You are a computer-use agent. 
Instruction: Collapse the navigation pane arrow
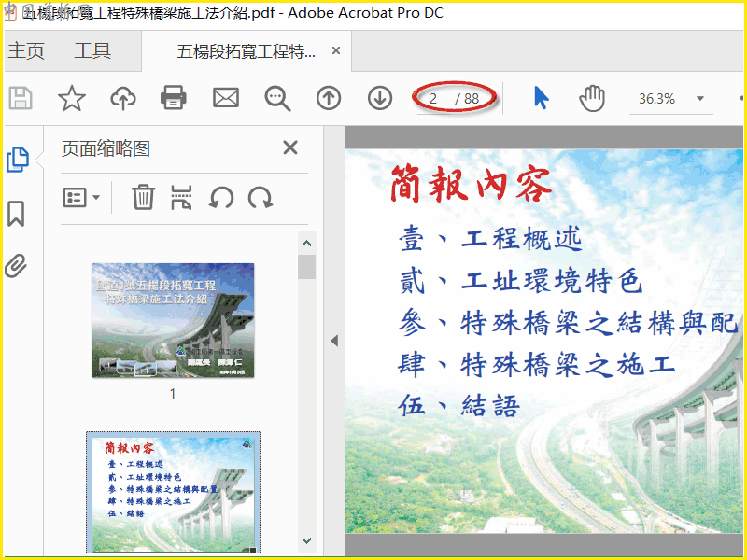(334, 341)
